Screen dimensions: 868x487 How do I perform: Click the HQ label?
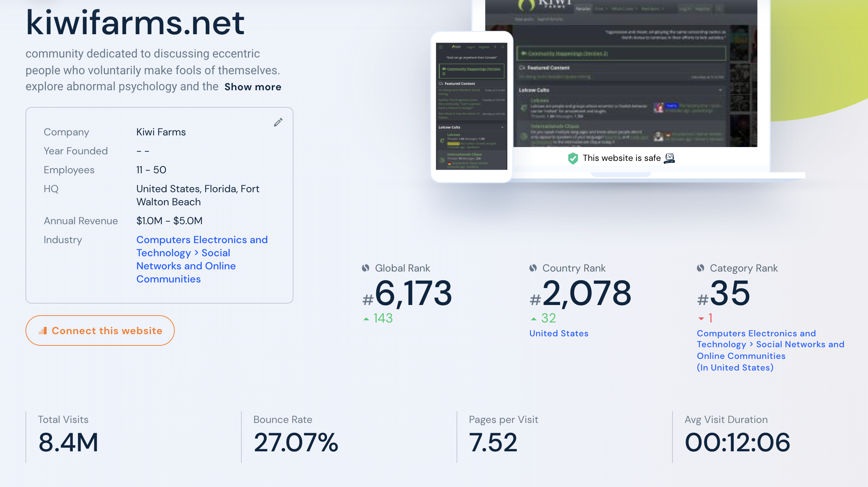[51, 189]
